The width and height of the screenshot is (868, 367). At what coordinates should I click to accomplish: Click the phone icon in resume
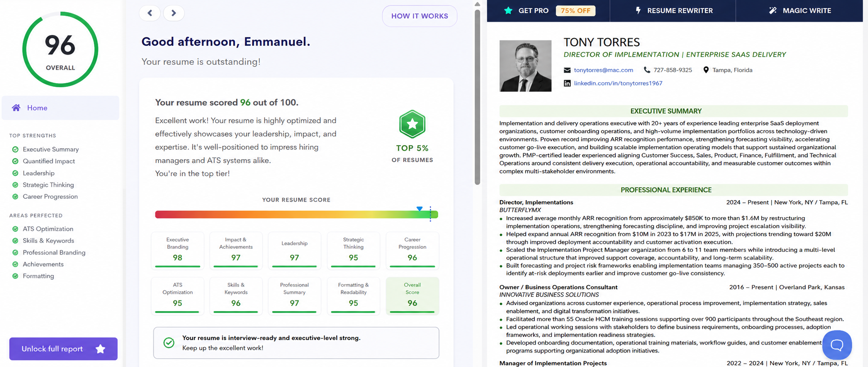click(x=647, y=70)
